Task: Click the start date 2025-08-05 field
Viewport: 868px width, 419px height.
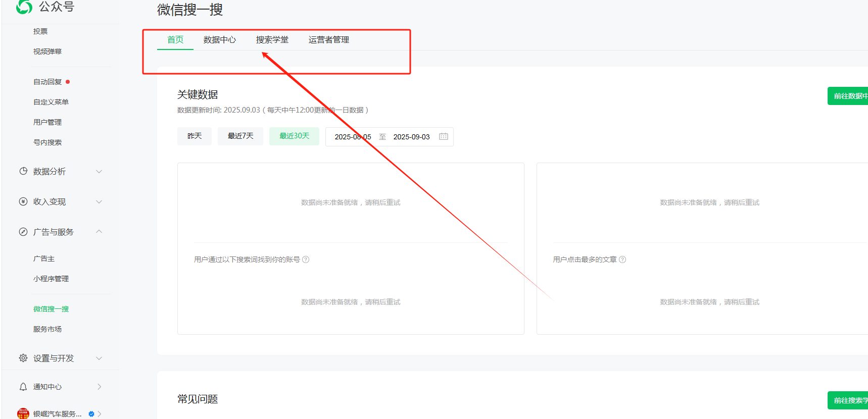Action: pos(353,137)
